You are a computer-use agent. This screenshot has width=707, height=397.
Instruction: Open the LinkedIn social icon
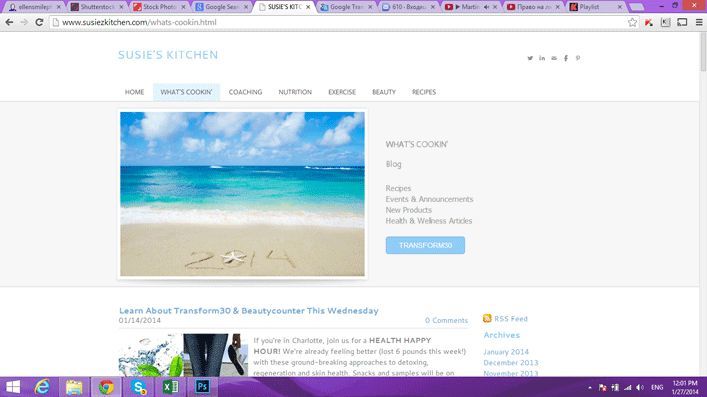pos(542,58)
